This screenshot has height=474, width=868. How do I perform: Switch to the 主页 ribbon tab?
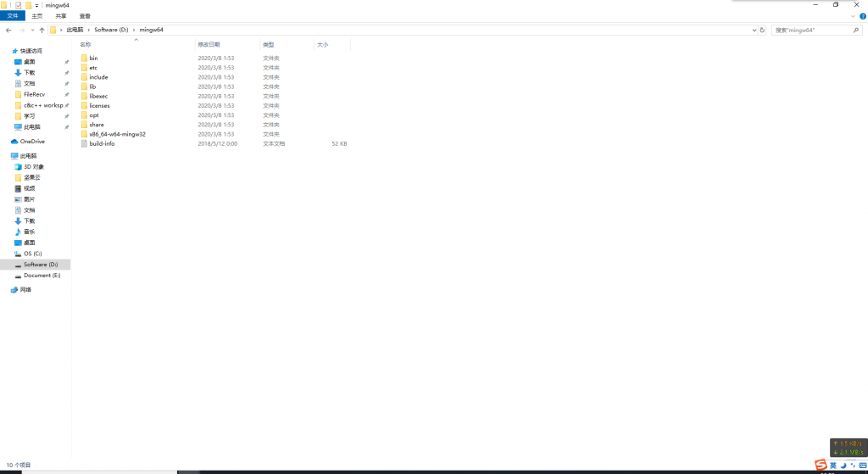point(37,16)
